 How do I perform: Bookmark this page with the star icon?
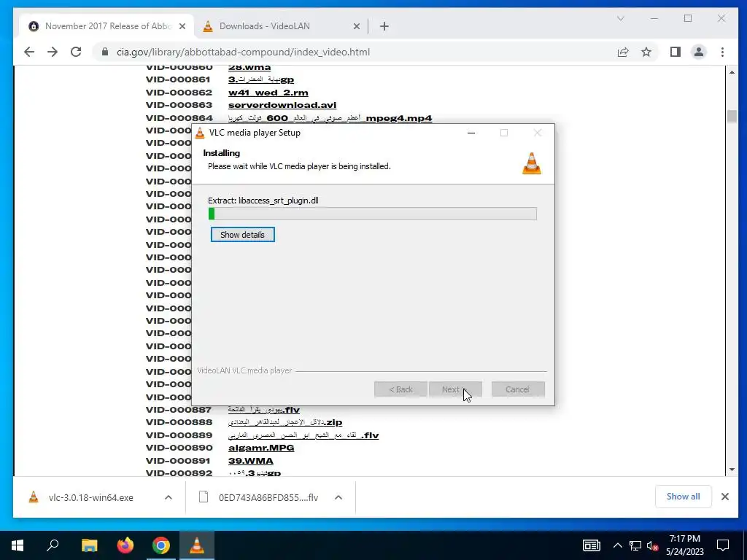click(x=646, y=52)
